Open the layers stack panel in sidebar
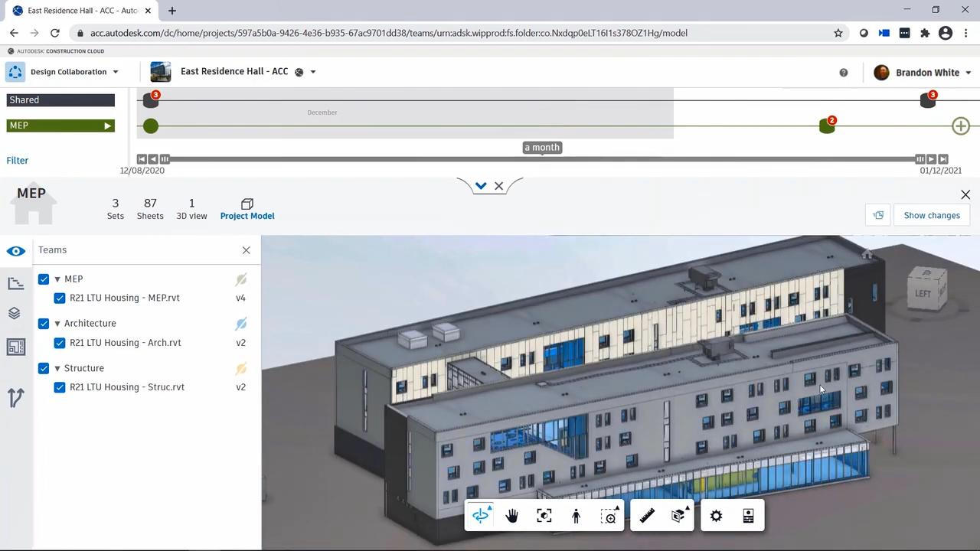Image resolution: width=980 pixels, height=551 pixels. 16,314
